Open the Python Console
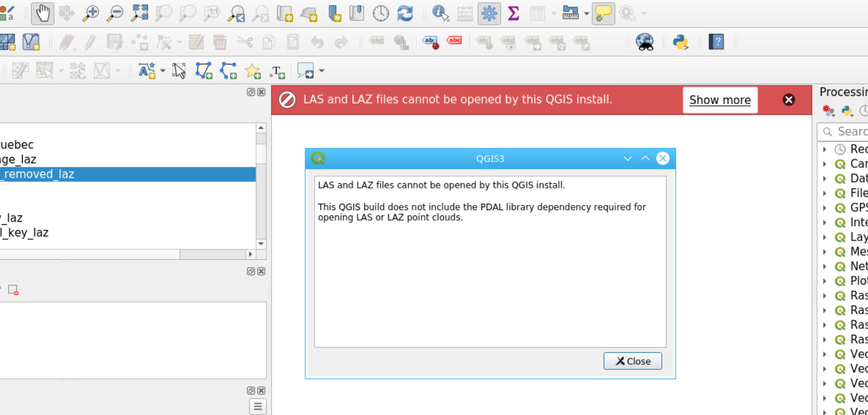The image size is (868, 415). (681, 41)
